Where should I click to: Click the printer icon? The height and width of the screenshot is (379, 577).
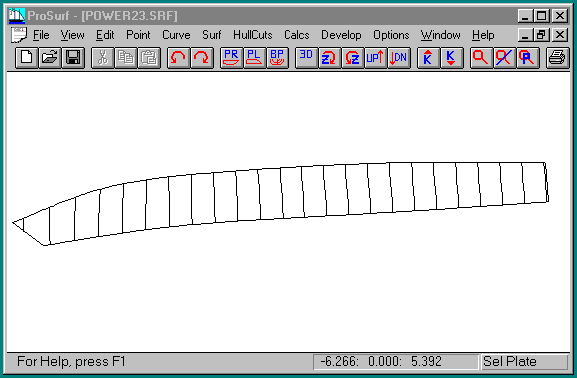click(557, 58)
